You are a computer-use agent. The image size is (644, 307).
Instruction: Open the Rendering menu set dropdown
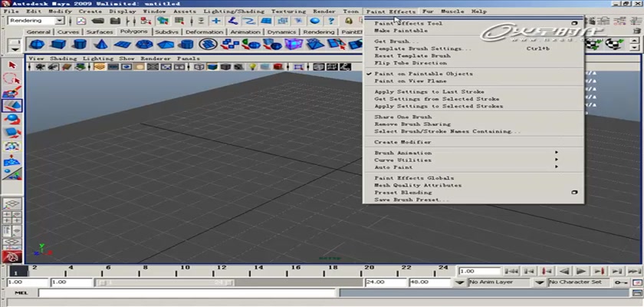(60, 21)
